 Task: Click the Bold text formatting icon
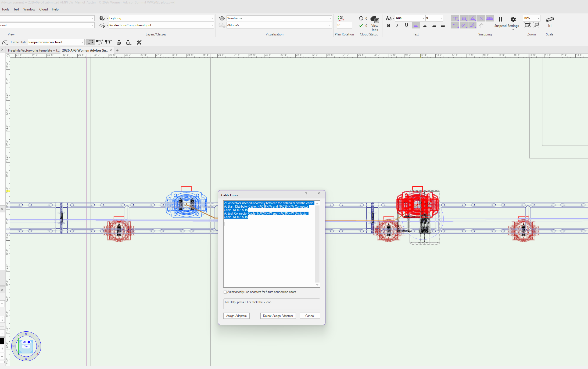pos(388,26)
